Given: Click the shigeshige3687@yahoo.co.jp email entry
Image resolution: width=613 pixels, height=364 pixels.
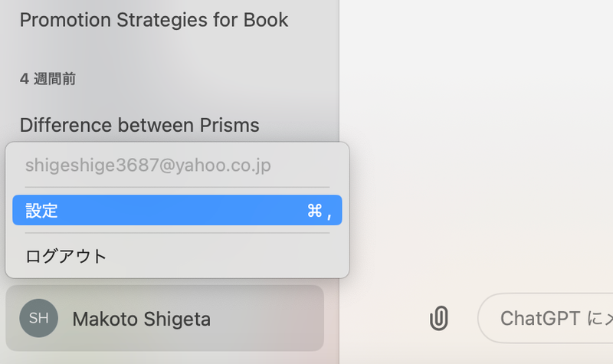Looking at the screenshot, I should click(148, 165).
